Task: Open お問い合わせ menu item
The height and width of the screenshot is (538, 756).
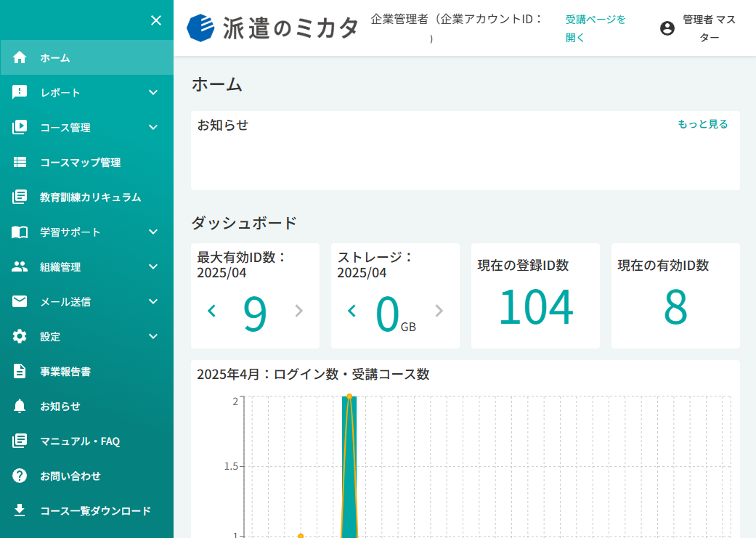Action: click(x=87, y=476)
